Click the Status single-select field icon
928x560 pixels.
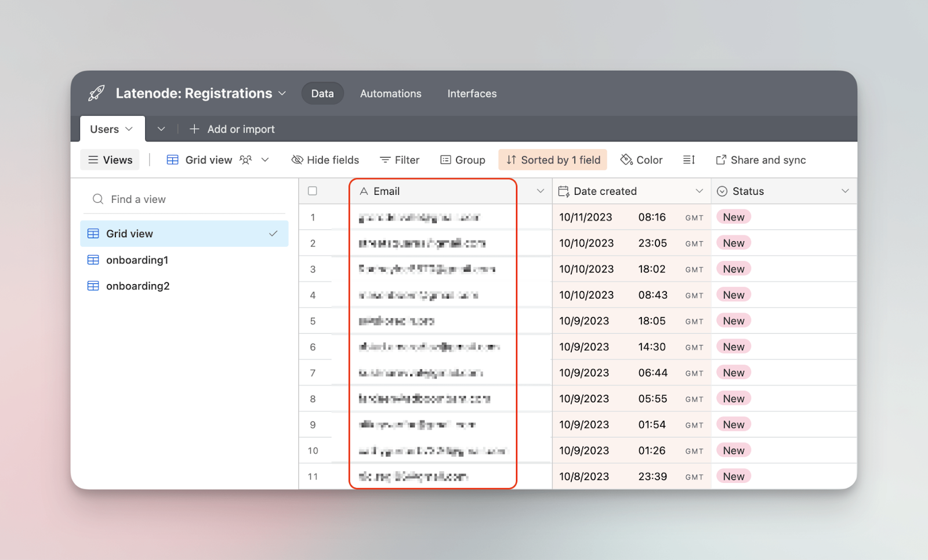(722, 191)
